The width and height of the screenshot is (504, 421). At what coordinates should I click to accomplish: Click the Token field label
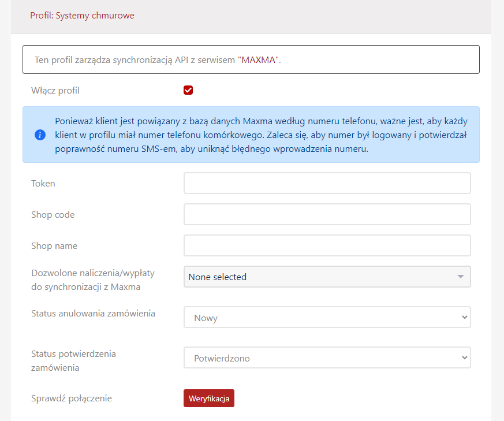[43, 183]
